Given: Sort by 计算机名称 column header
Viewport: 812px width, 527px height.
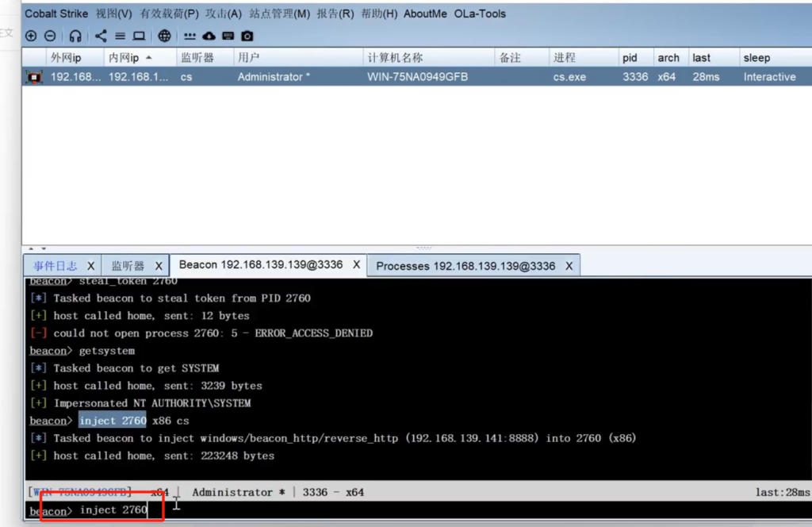Looking at the screenshot, I should pos(429,57).
